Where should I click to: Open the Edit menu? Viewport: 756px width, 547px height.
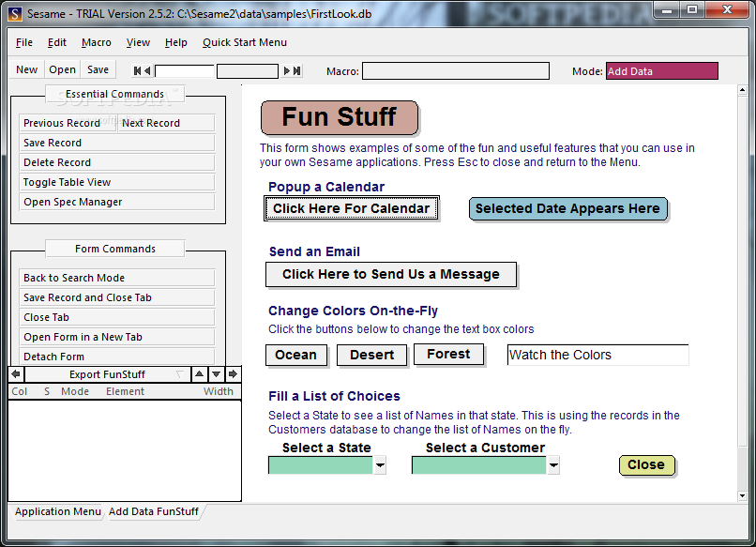pos(57,42)
